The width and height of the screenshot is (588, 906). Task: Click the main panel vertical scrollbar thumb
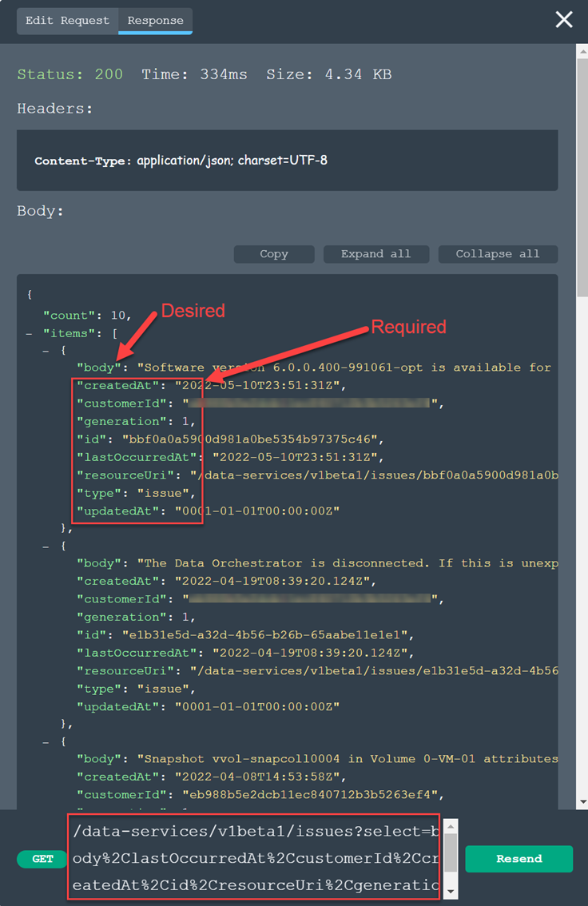pyautogui.click(x=582, y=177)
